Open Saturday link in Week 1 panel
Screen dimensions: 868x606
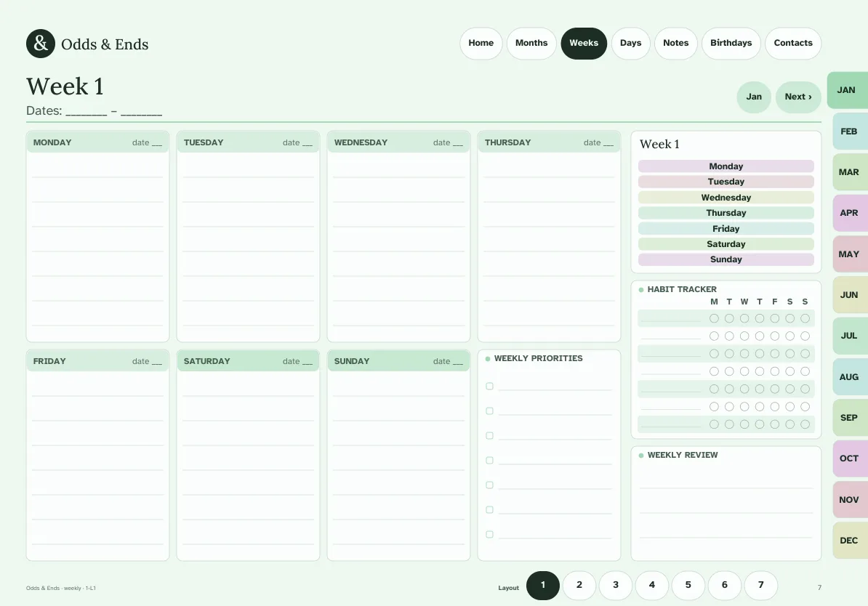coord(726,244)
